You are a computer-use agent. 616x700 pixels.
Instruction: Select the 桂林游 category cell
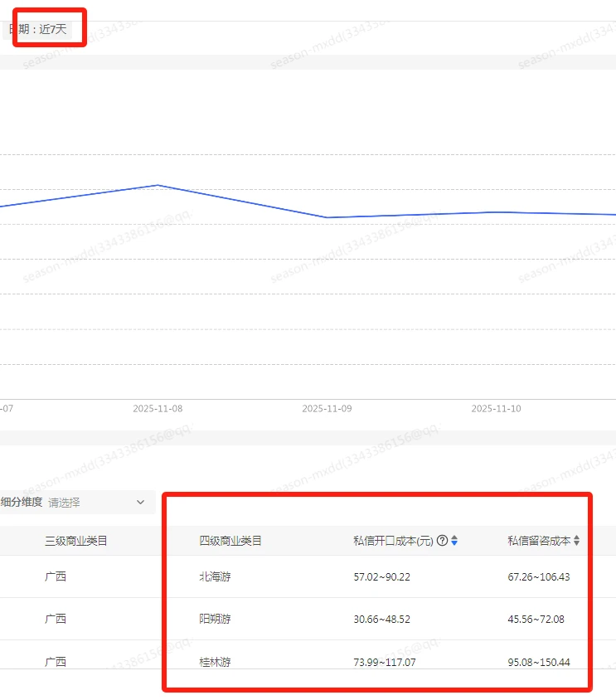(216, 662)
